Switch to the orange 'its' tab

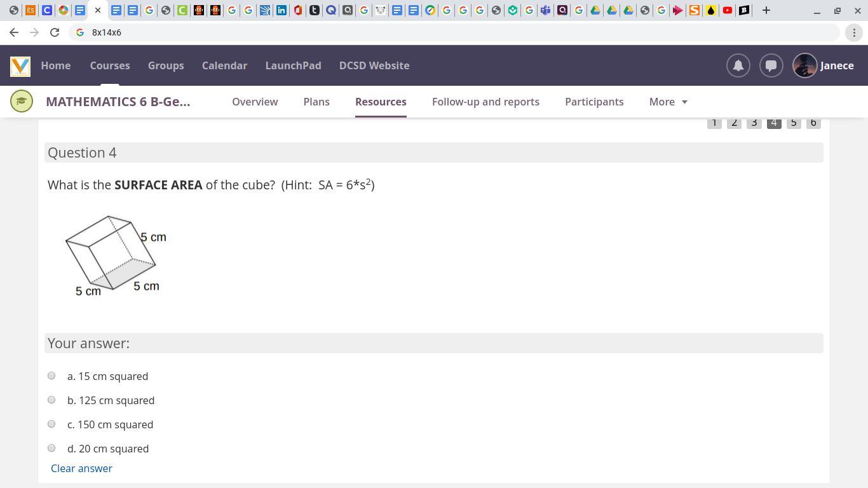click(31, 10)
